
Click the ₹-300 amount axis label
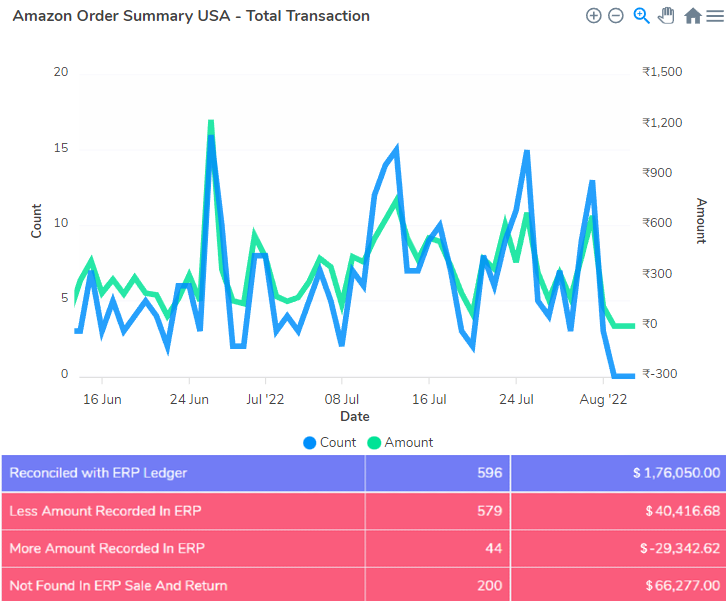pos(660,374)
